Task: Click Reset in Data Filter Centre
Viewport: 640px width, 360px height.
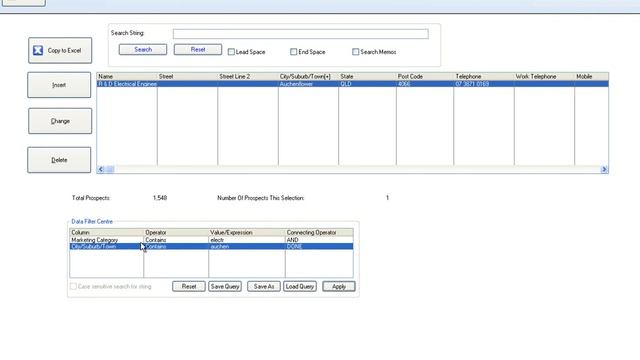Action: 189,287
